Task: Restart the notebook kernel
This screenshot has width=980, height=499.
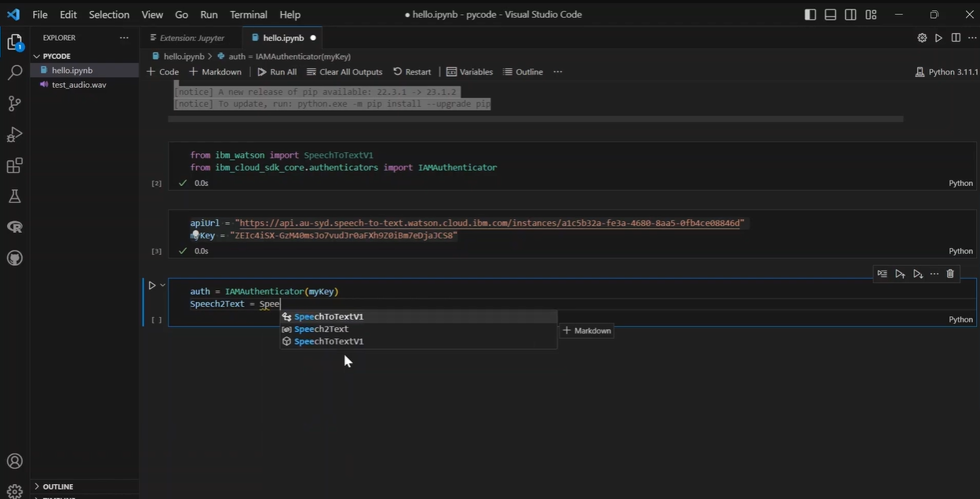Action: point(412,71)
